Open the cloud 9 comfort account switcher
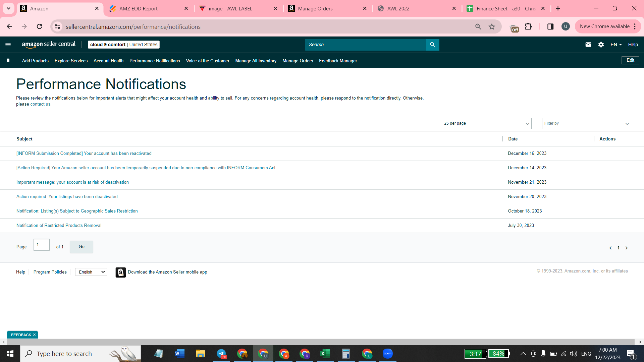This screenshot has width=644, height=362. [x=124, y=45]
